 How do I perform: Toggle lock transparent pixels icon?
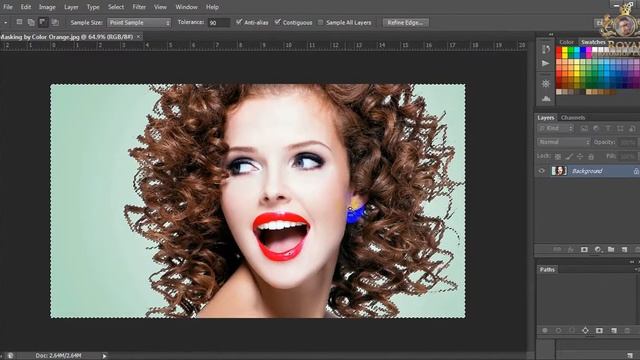(558, 156)
